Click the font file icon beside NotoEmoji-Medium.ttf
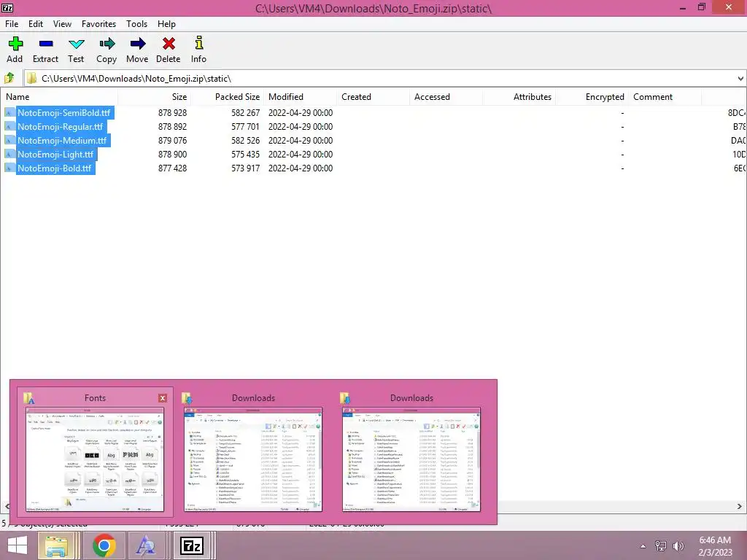The height and width of the screenshot is (560, 747). point(9,141)
